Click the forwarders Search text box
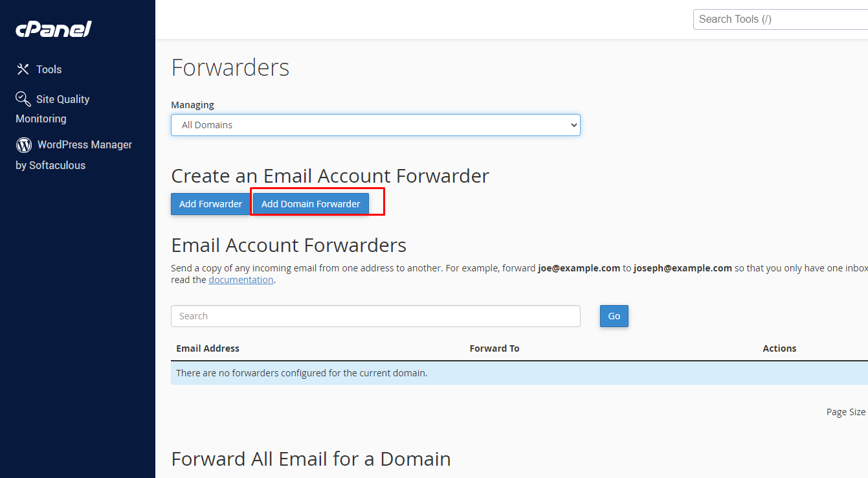This screenshot has width=868, height=478. point(375,316)
